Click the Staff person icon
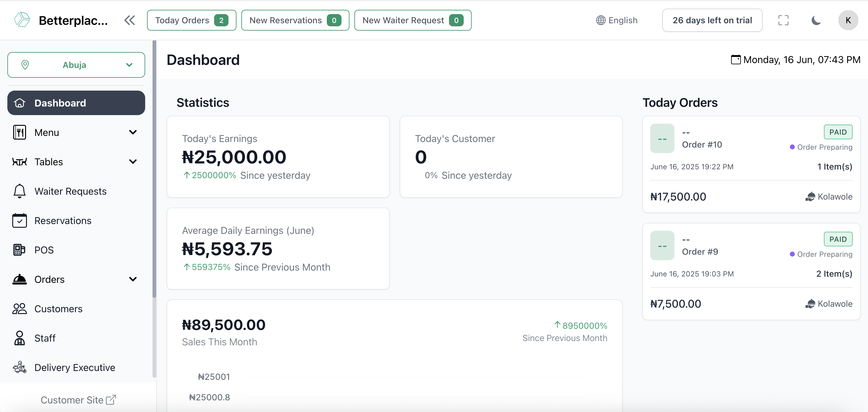868x412 pixels. coord(20,338)
